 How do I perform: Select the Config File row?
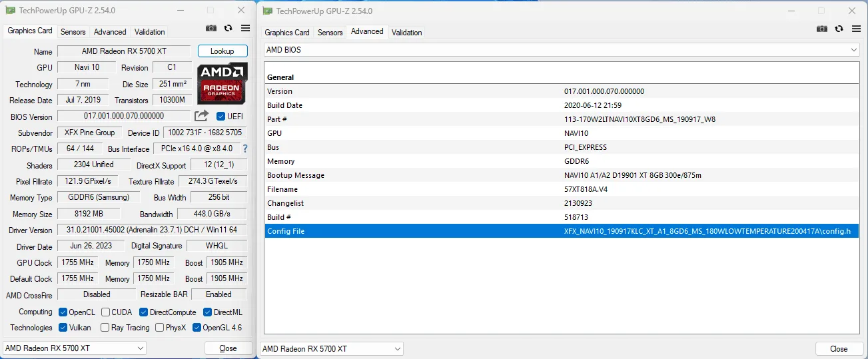(x=562, y=231)
